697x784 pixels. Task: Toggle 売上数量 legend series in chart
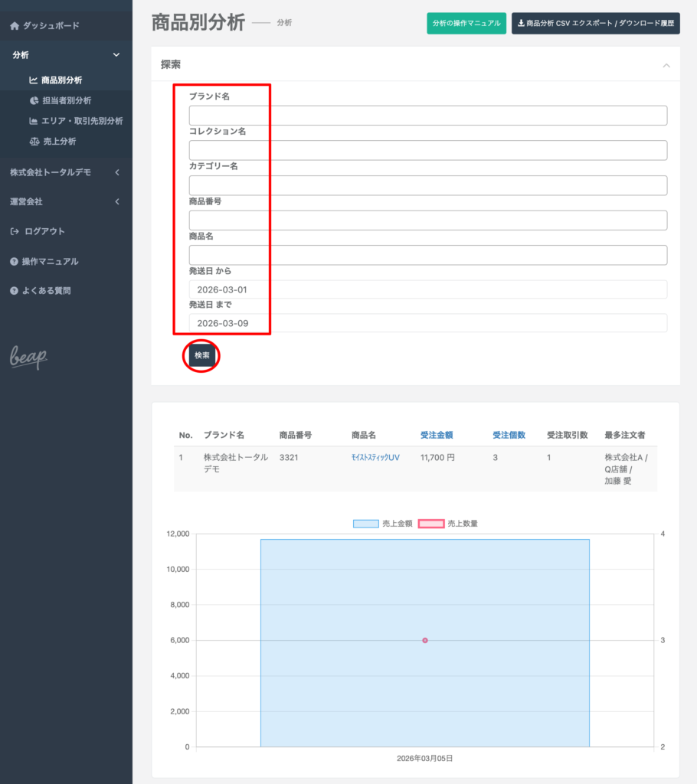pyautogui.click(x=431, y=524)
